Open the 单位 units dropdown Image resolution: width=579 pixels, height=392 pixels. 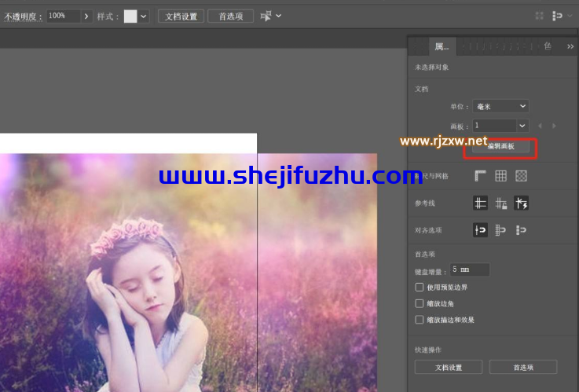(500, 106)
